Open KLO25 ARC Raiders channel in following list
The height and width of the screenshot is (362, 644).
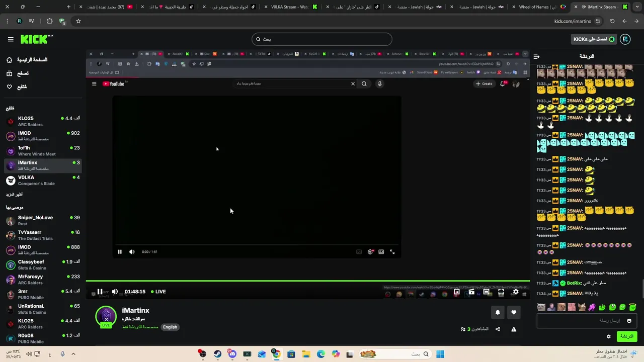pos(43,121)
